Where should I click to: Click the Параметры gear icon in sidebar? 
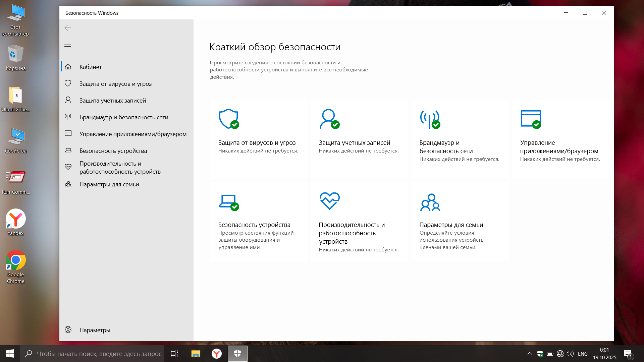pos(68,330)
